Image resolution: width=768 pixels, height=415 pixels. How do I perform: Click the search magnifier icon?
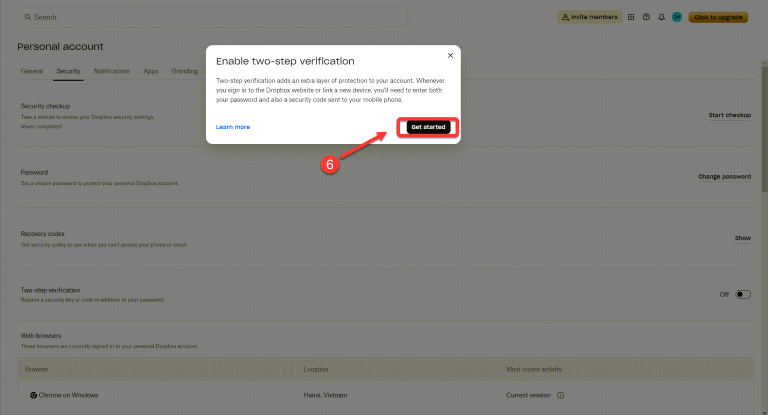[x=28, y=17]
